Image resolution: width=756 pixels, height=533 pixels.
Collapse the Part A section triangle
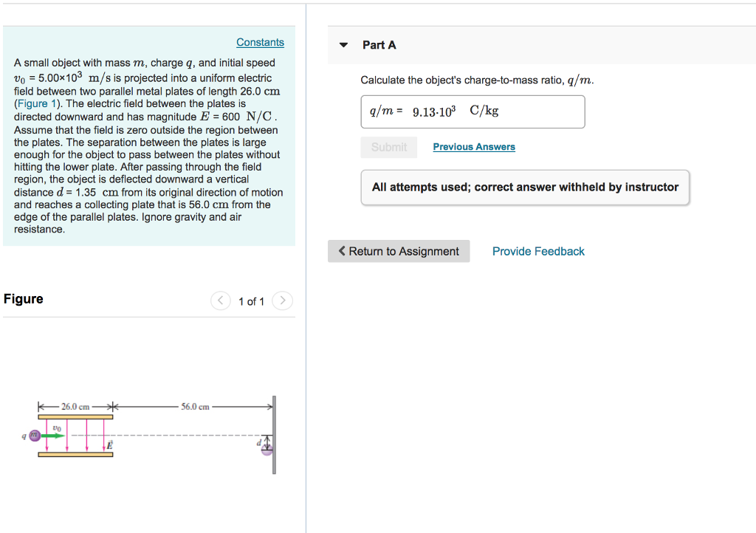[x=343, y=45]
